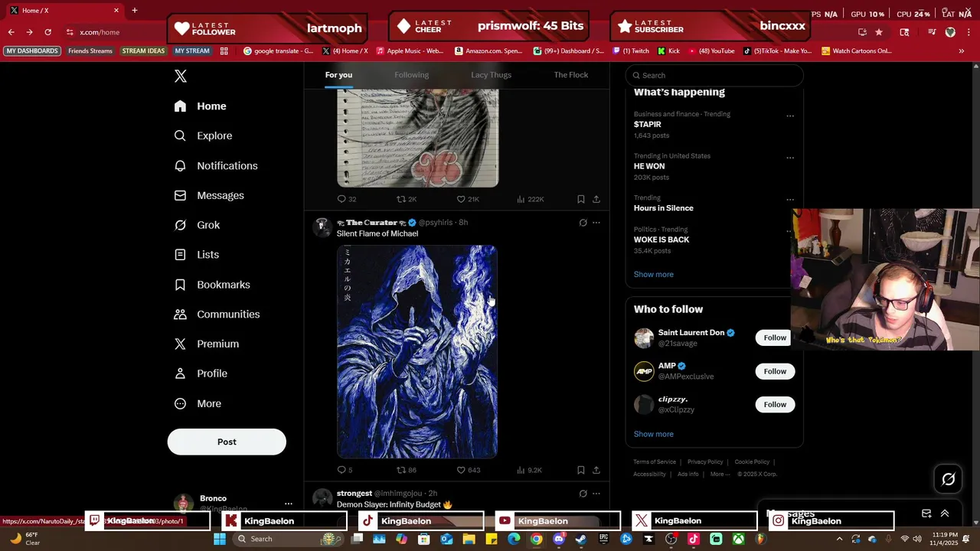Like the post with 21K likes
Screen dimensions: 980x551
coord(468,199)
